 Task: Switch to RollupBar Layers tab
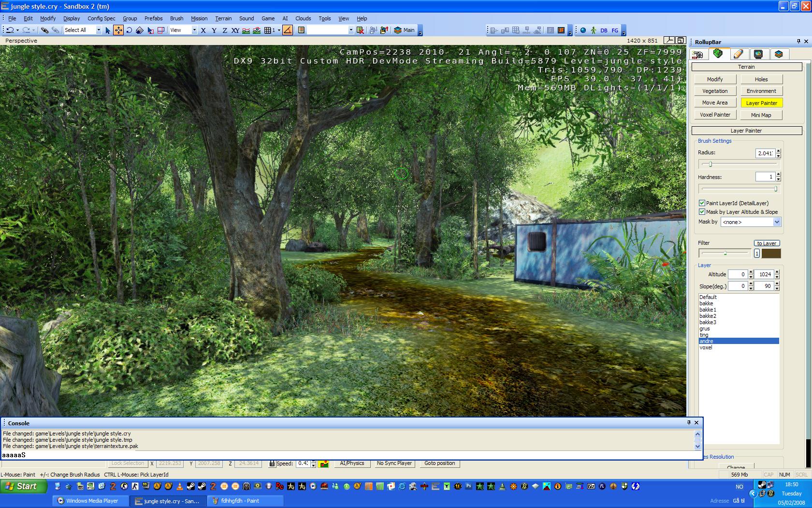[779, 54]
